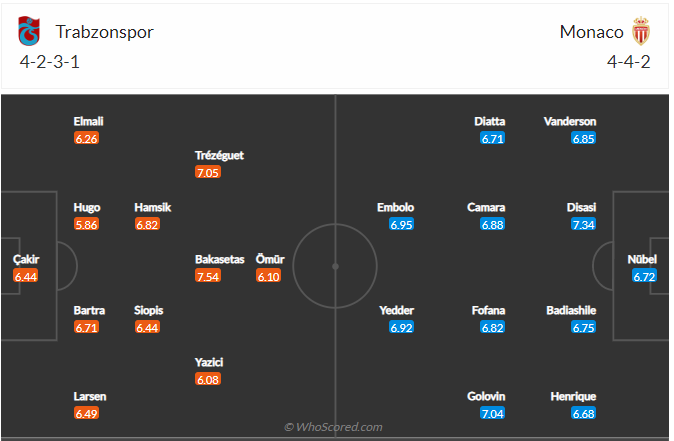The height and width of the screenshot is (441, 674).
Task: Select Bakasetas' 7.54 rating badge
Action: pos(208,275)
